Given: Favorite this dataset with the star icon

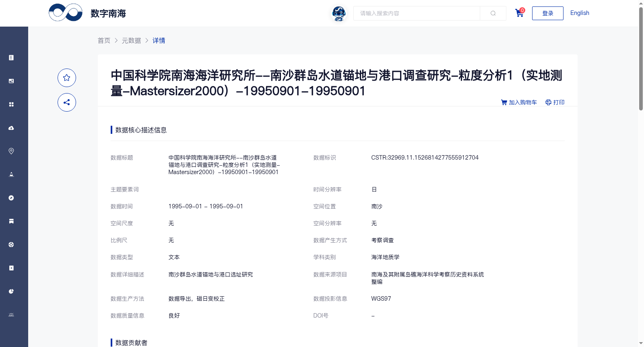Looking at the screenshot, I should tap(67, 78).
